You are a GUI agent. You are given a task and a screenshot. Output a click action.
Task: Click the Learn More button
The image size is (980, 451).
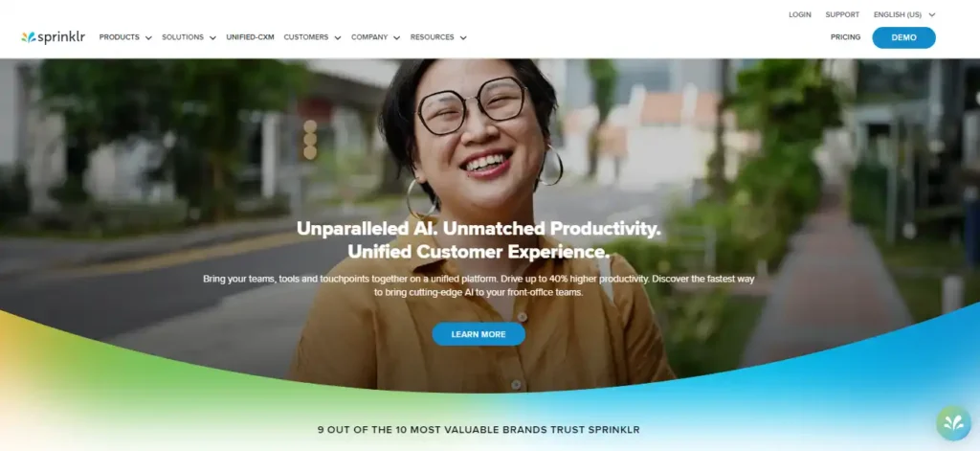coord(479,334)
